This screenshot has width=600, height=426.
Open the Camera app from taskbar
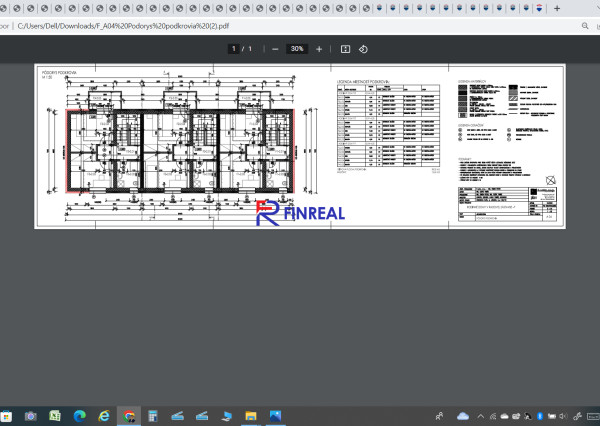31,416
